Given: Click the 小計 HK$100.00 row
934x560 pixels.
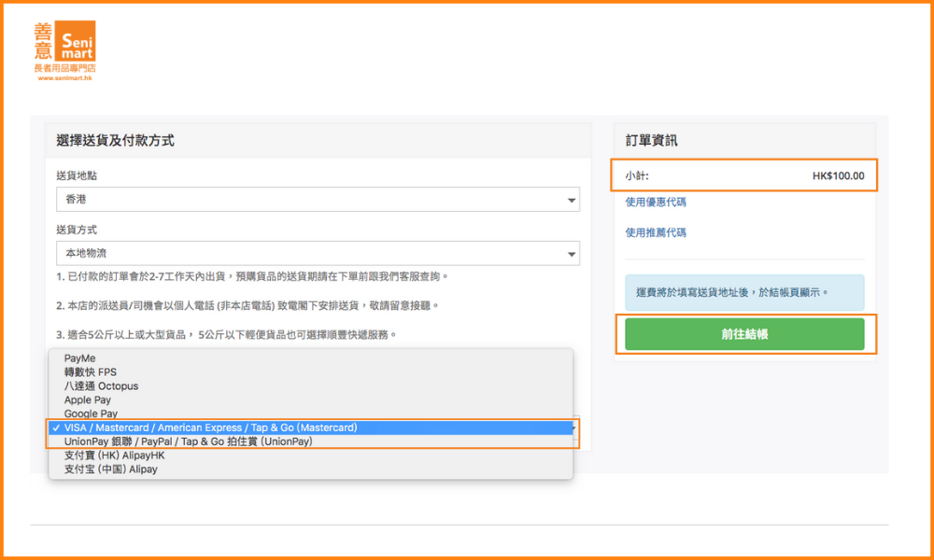Looking at the screenshot, I should click(744, 175).
